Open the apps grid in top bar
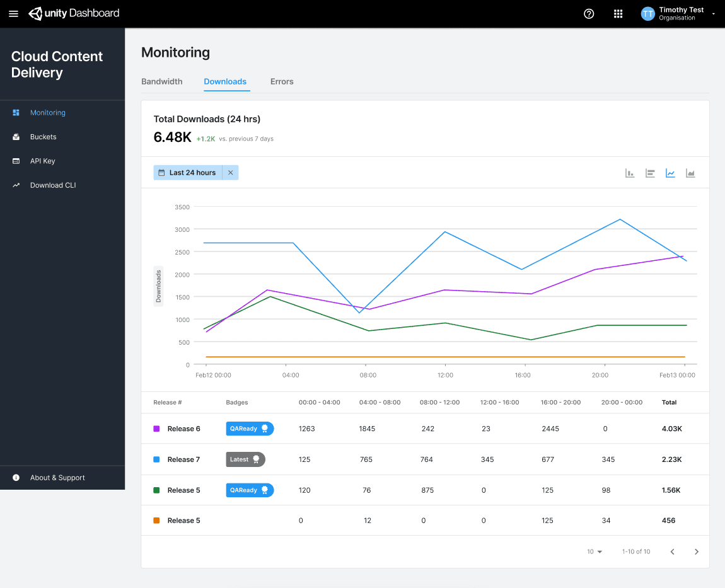 618,13
